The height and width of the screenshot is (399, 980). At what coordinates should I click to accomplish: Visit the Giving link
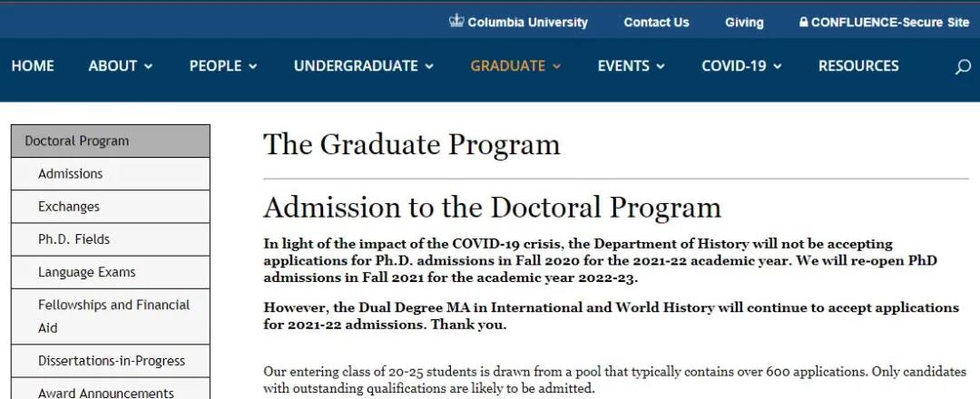click(x=744, y=23)
